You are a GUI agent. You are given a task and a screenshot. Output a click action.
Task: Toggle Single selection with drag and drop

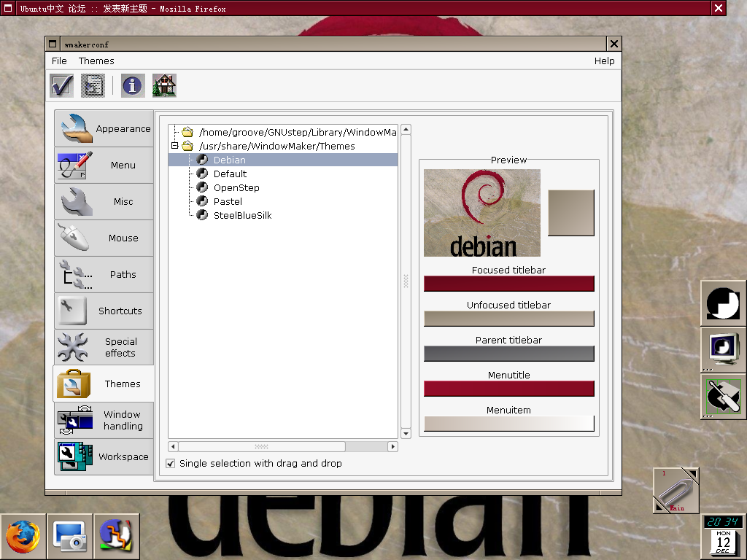(x=171, y=463)
